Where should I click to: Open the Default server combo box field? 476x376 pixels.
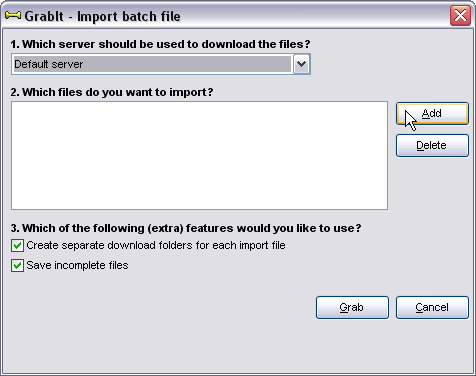pyautogui.click(x=161, y=64)
